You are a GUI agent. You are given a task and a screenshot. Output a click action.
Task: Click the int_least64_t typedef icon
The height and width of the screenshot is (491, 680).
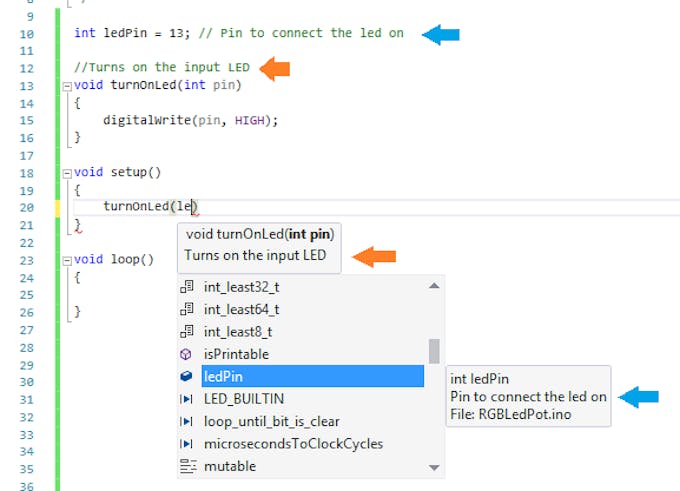point(186,309)
